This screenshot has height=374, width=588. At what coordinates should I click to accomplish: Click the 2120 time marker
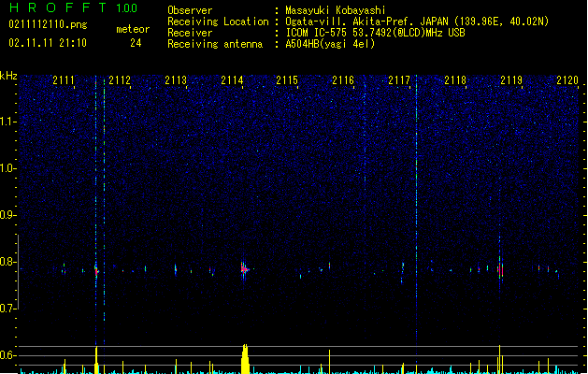tap(567, 80)
